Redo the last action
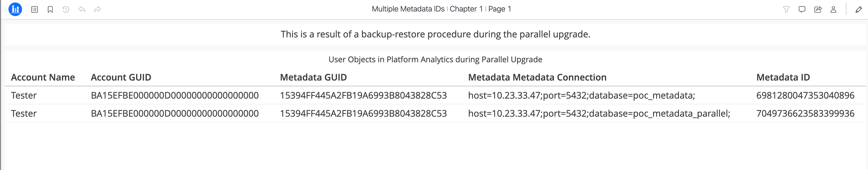This screenshot has width=868, height=170. click(98, 9)
